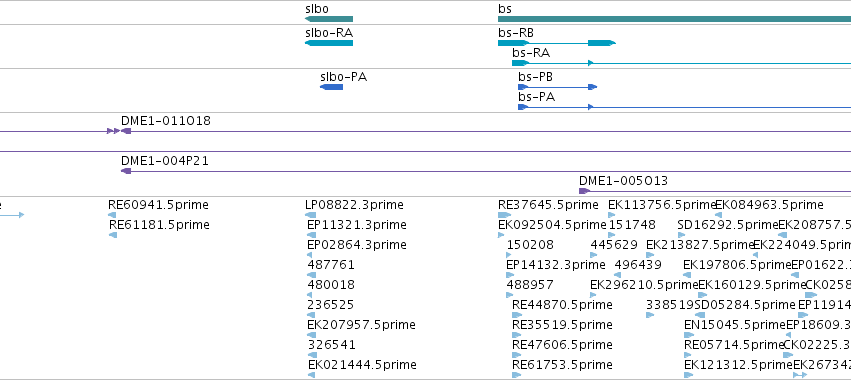851x380 pixels.
Task: Select the bs-PA protein start glyph
Action: point(523,107)
